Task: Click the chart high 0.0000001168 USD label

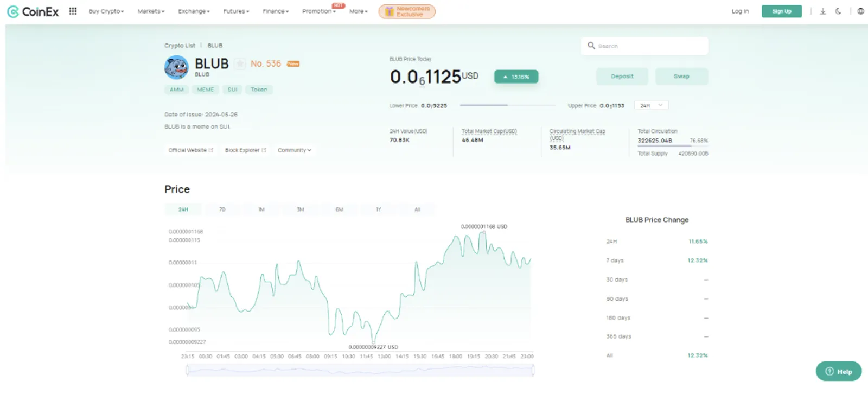Action: point(484,227)
